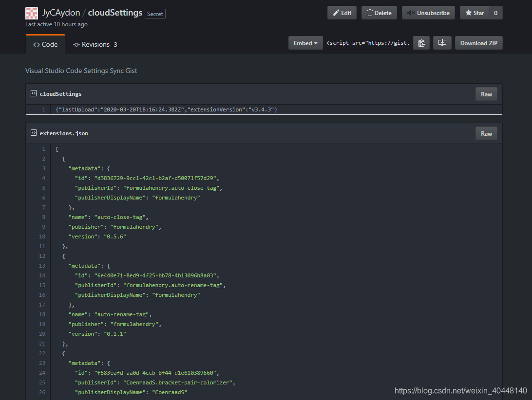Image resolution: width=532 pixels, height=400 pixels.
Task: Select line number 22 in extensions.json
Action: coord(42,353)
